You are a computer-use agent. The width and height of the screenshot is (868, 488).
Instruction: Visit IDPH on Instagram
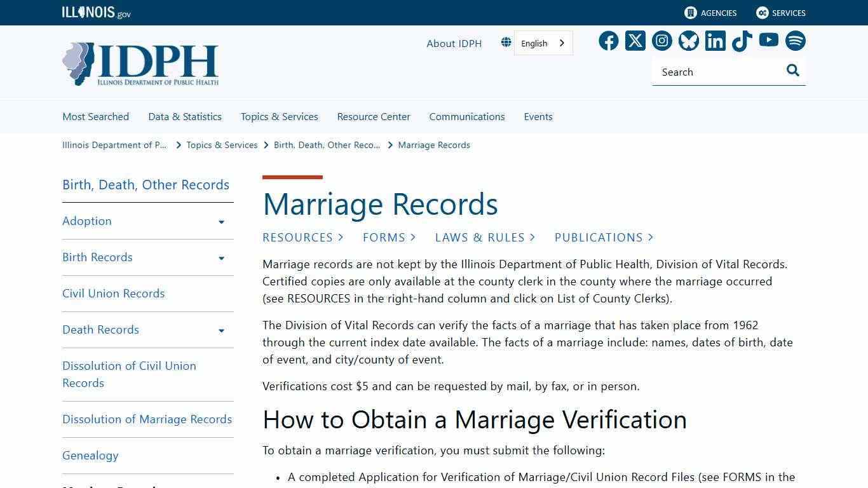click(661, 41)
